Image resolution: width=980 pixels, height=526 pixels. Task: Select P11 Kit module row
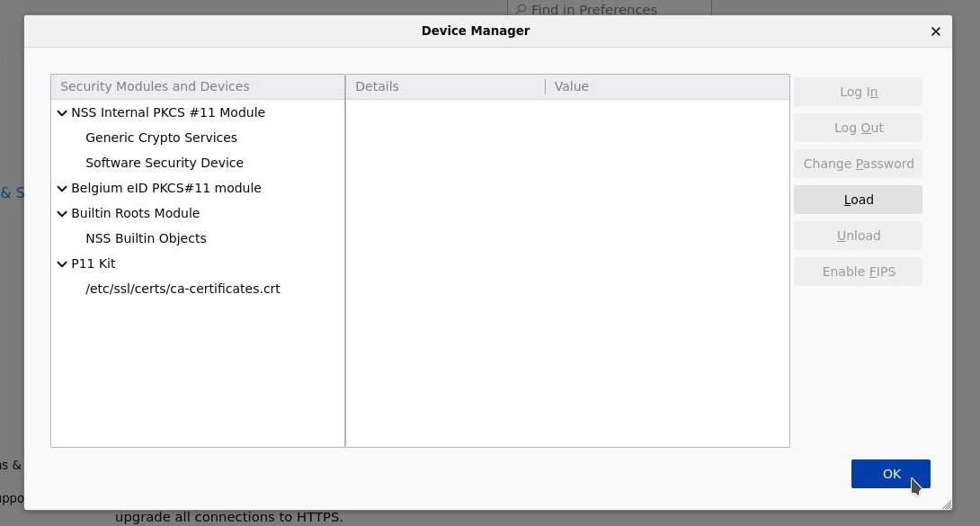click(x=198, y=263)
